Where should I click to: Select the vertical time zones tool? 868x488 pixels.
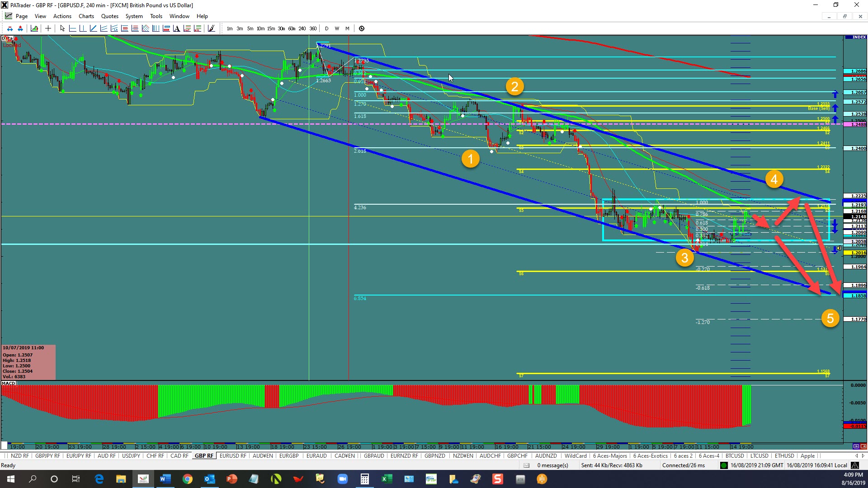[x=156, y=28]
